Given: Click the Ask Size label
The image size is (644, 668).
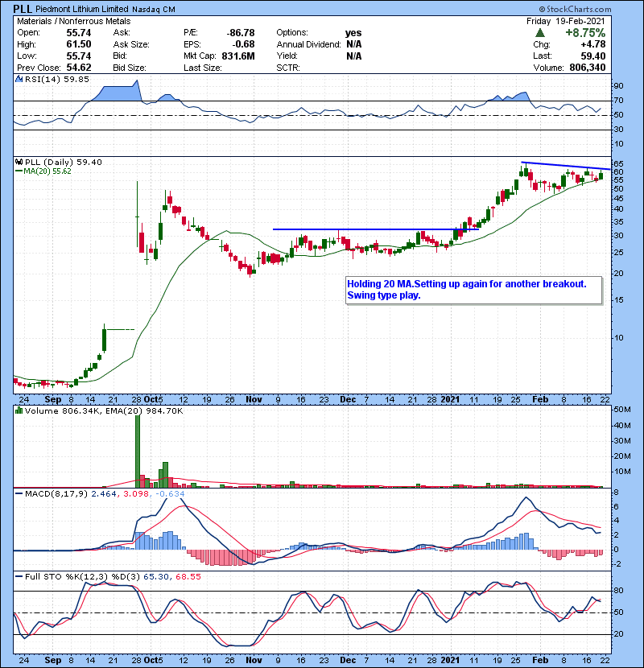Looking at the screenshot, I should point(131,44).
